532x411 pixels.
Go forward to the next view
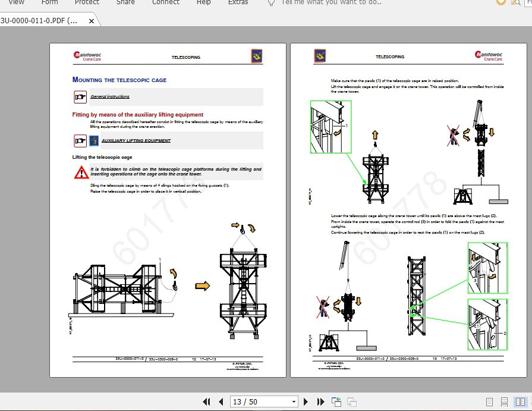click(350, 401)
